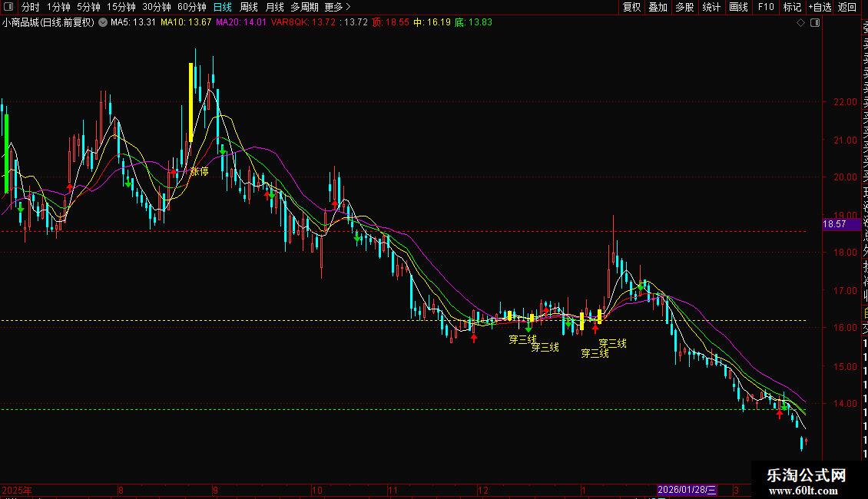The height and width of the screenshot is (499, 868).
Task: Select the 15分钟 period tab
Action: coord(121,7)
